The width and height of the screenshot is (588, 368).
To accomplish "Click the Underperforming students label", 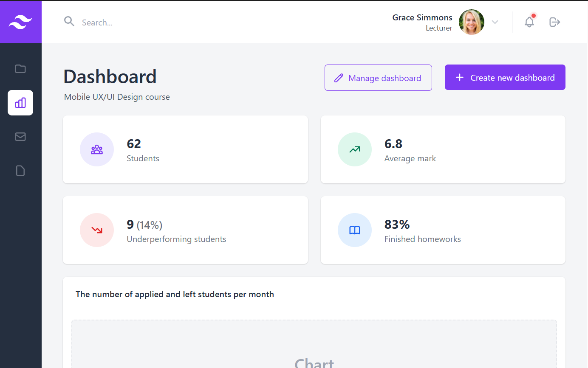I will pos(176,239).
